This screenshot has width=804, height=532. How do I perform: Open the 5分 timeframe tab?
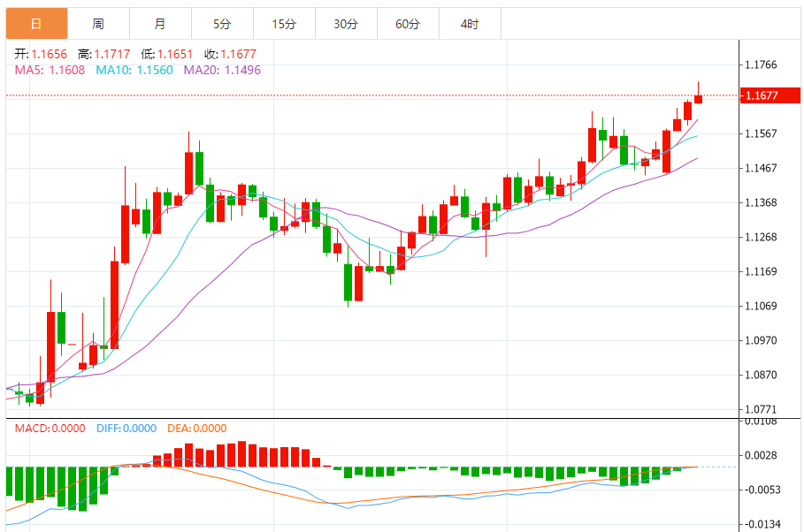click(x=222, y=24)
